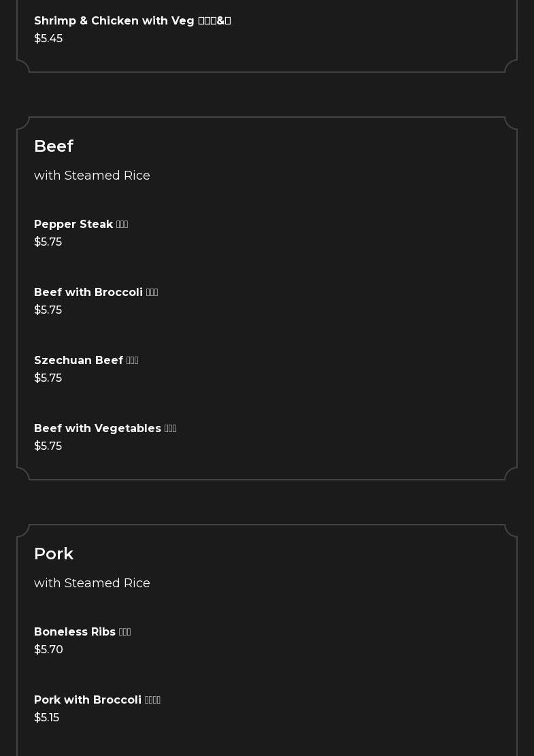Click the price below Pepper Steak
534x756 pixels.
48,242
